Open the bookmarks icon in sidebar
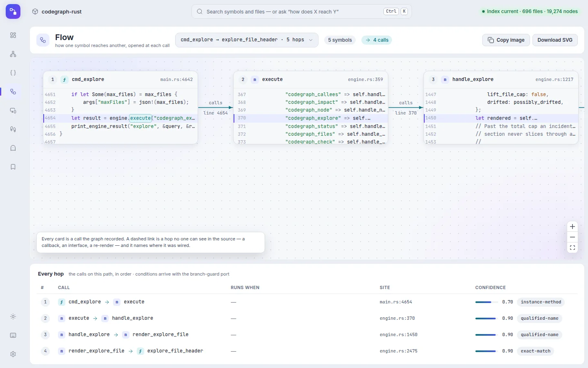588x368 pixels. click(x=13, y=167)
